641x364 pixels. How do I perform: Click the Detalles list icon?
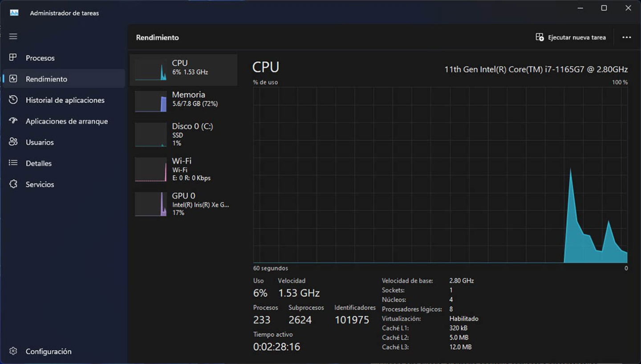[13, 163]
